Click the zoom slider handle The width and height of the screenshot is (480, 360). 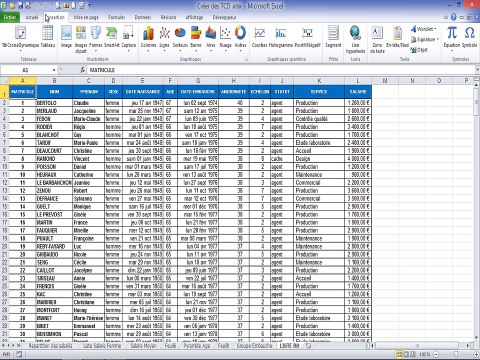point(456,354)
